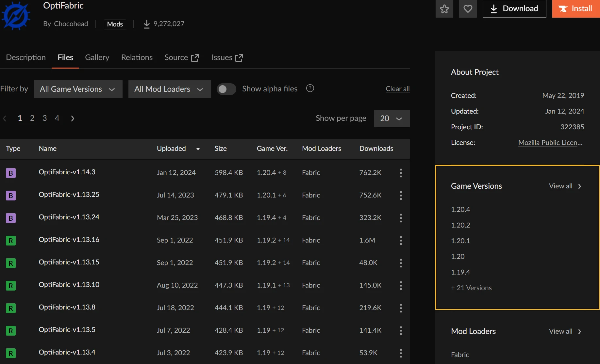Viewport: 600px width, 364px height.
Task: Click the Clear all filters link
Action: pyautogui.click(x=397, y=89)
